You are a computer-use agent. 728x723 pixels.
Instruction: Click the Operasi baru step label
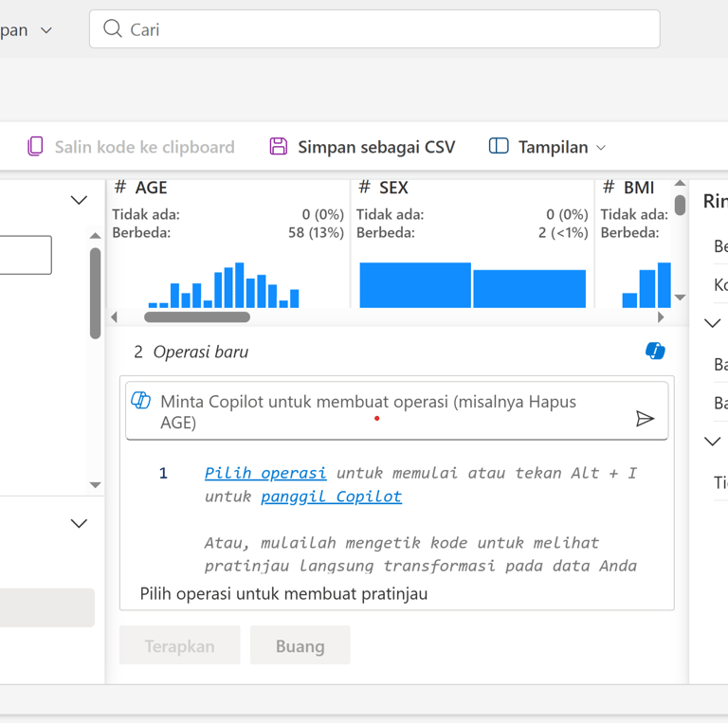201,352
